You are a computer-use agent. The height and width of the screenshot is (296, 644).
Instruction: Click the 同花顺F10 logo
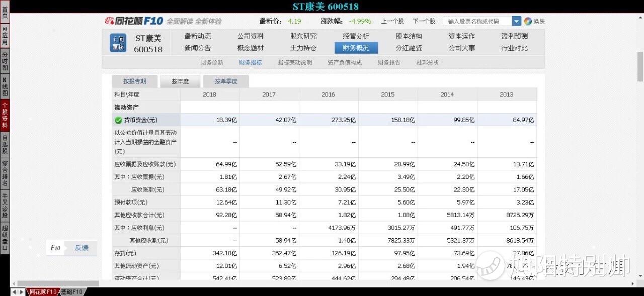pos(134,21)
